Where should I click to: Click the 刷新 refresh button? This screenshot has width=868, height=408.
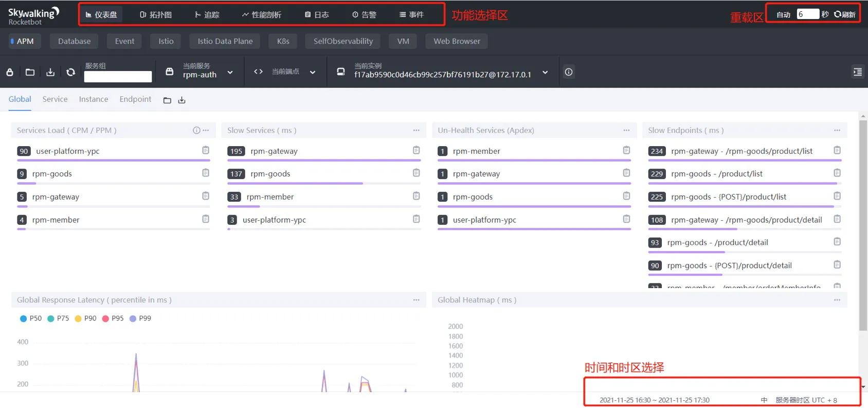pyautogui.click(x=844, y=14)
